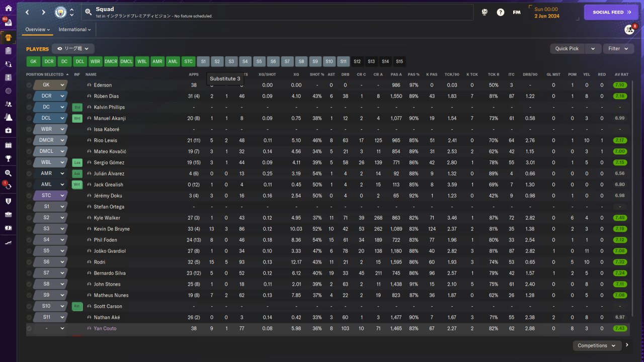
Task: Sort by the NAME column header
Action: pos(91,74)
